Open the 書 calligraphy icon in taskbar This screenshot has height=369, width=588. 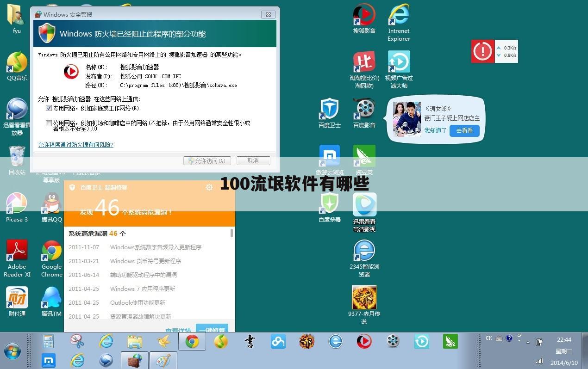click(x=250, y=342)
